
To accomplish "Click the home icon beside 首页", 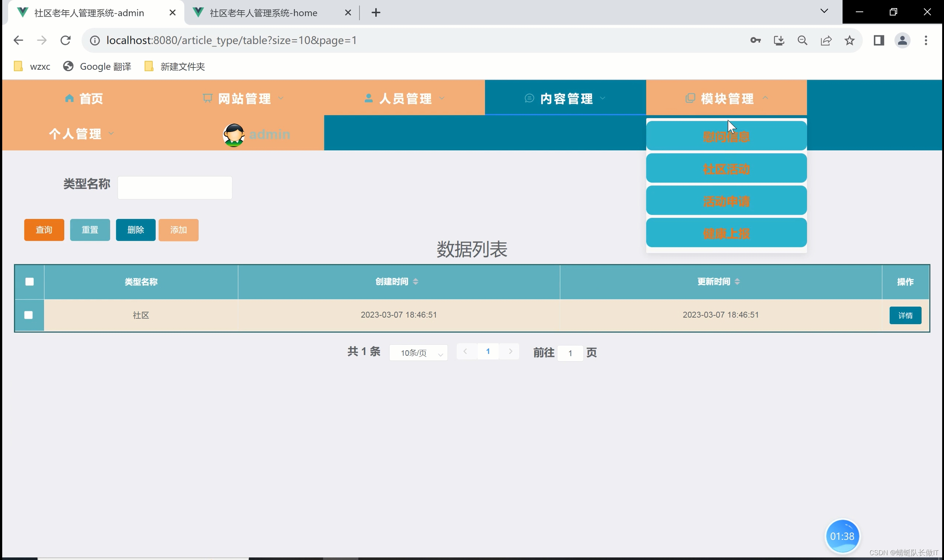I will (69, 98).
